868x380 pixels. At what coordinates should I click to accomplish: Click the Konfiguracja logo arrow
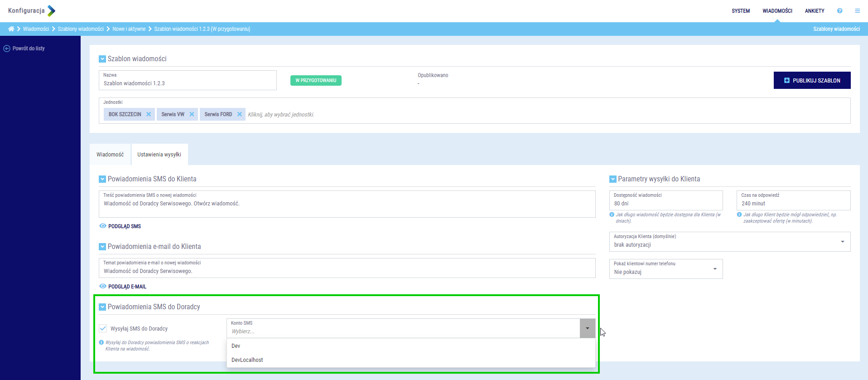[51, 11]
